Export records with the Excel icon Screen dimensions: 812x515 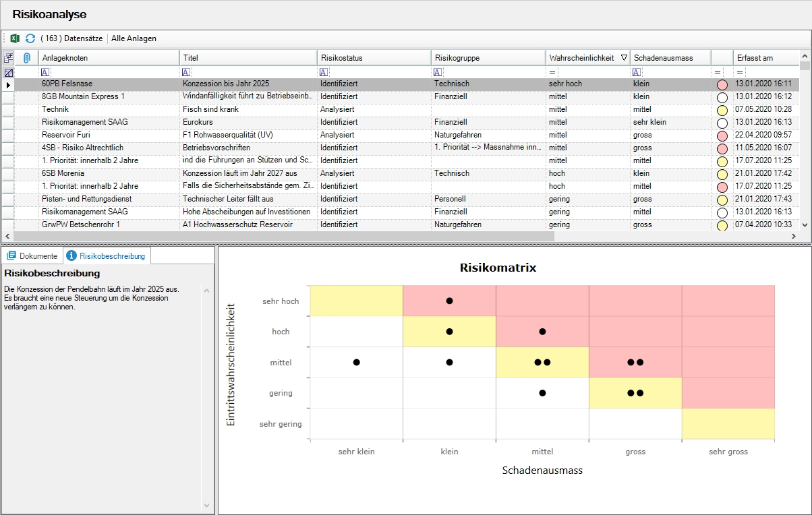15,38
